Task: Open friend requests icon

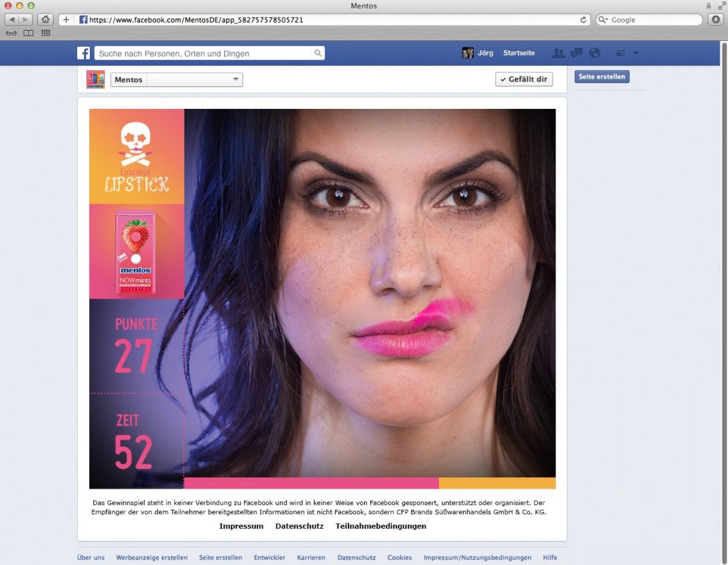Action: pyautogui.click(x=558, y=54)
